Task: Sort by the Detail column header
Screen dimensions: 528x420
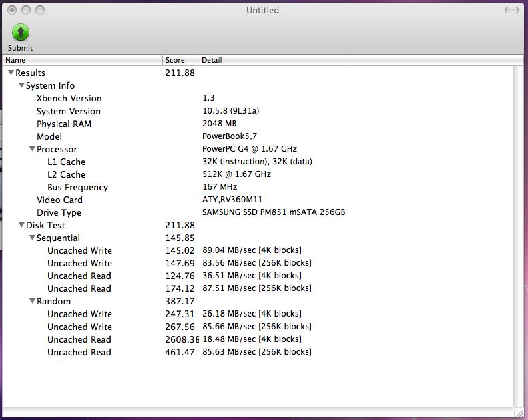Action: (274, 60)
